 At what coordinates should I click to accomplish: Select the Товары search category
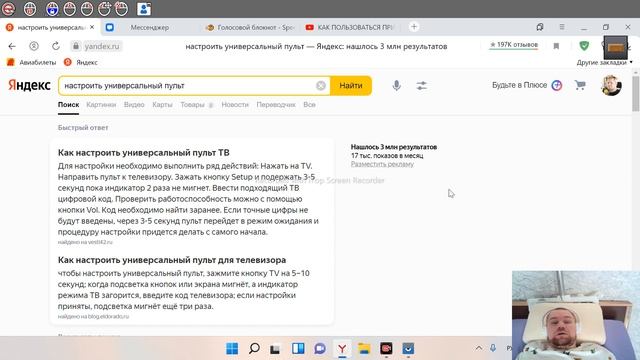192,104
